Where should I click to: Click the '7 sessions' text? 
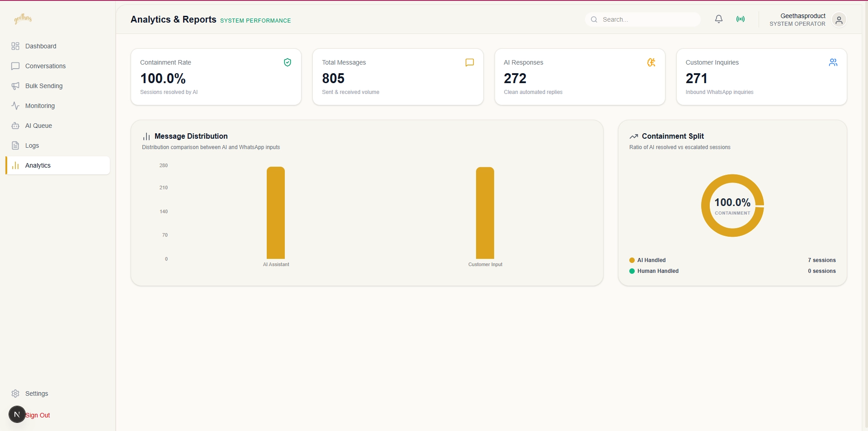tap(822, 260)
